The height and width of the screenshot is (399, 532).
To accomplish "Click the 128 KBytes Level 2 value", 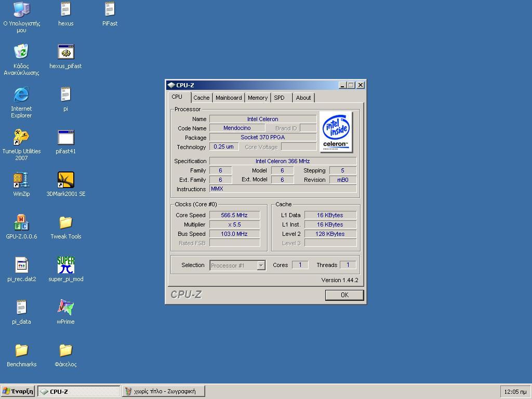I will [x=330, y=234].
